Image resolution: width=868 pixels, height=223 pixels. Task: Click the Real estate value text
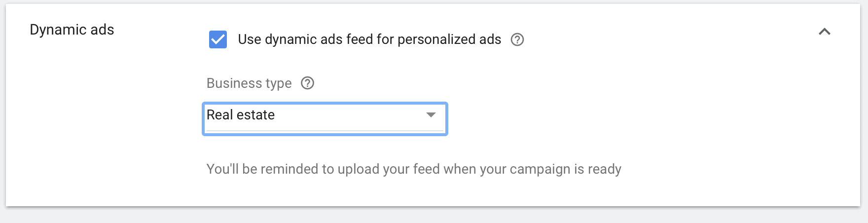click(241, 115)
